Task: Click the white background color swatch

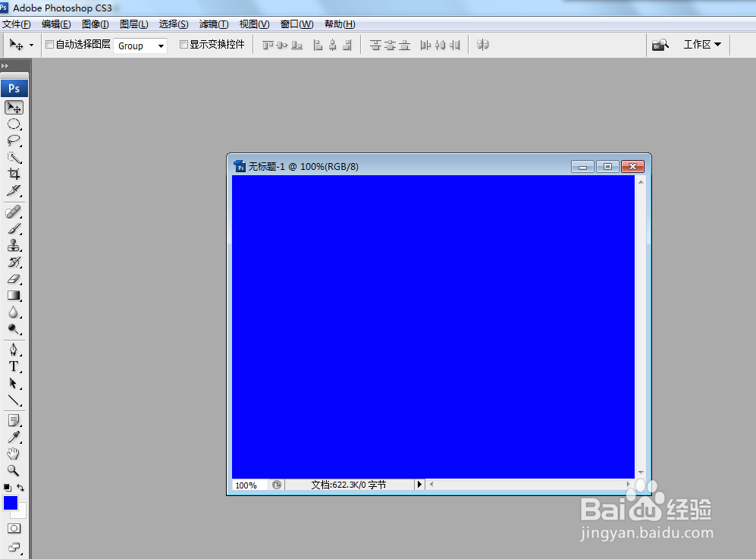Action: click(x=22, y=513)
